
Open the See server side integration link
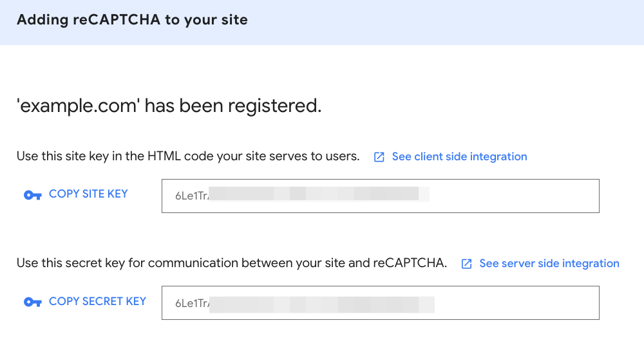pos(549,263)
